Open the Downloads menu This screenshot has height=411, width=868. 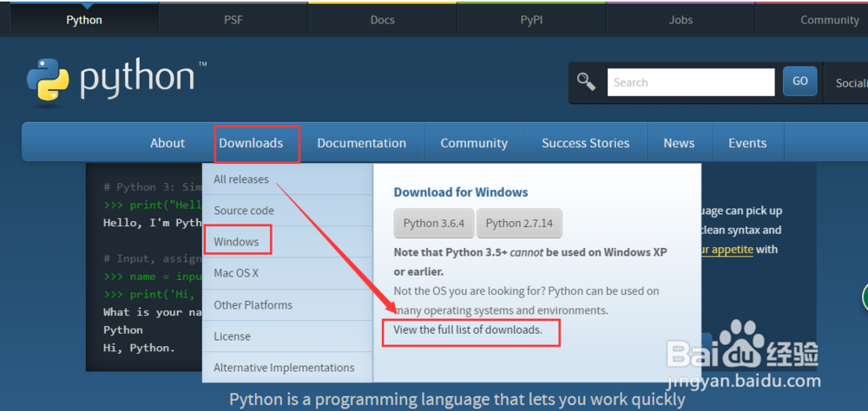[251, 143]
